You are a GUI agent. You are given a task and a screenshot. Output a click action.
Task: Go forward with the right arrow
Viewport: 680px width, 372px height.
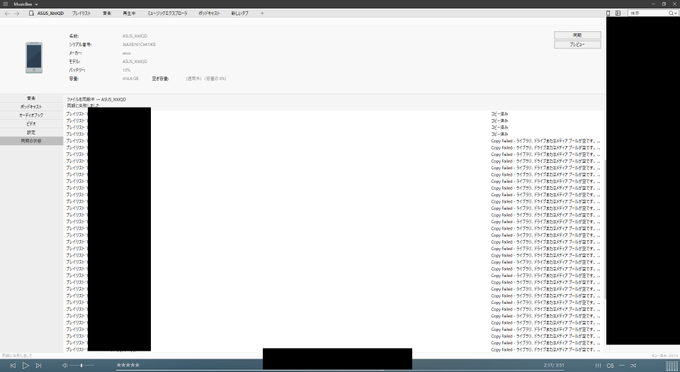point(16,13)
